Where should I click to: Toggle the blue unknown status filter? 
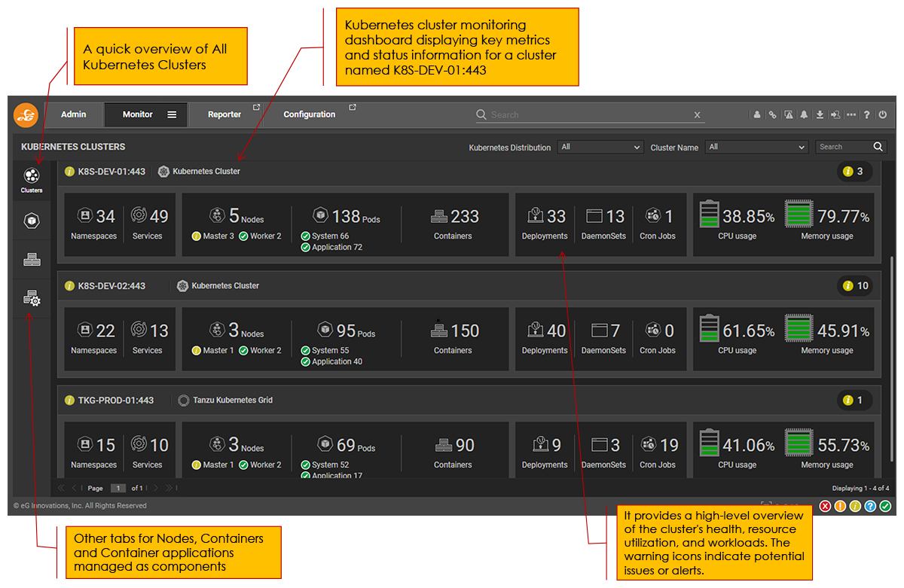[x=870, y=506]
